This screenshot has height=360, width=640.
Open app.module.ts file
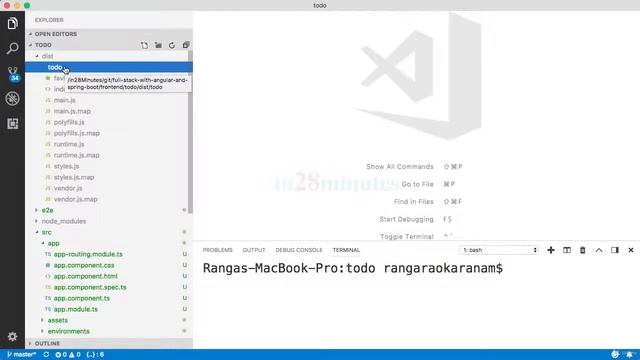(x=76, y=309)
